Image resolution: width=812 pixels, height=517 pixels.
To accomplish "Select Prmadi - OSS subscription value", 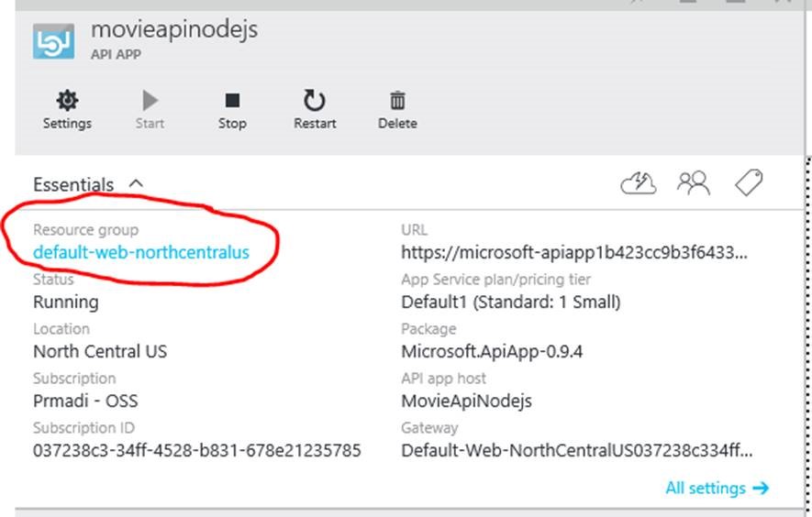I will tap(85, 401).
